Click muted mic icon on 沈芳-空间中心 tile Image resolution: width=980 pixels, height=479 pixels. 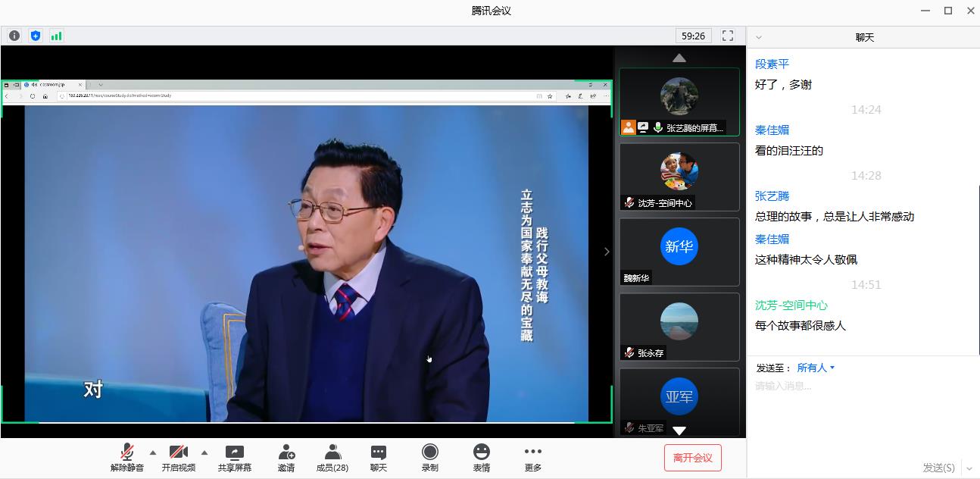[x=629, y=202]
